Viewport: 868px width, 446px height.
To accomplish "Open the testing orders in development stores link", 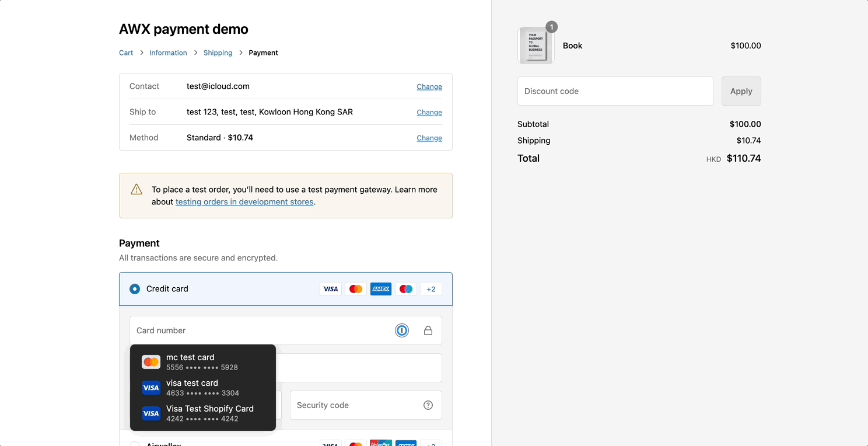I will 244,201.
